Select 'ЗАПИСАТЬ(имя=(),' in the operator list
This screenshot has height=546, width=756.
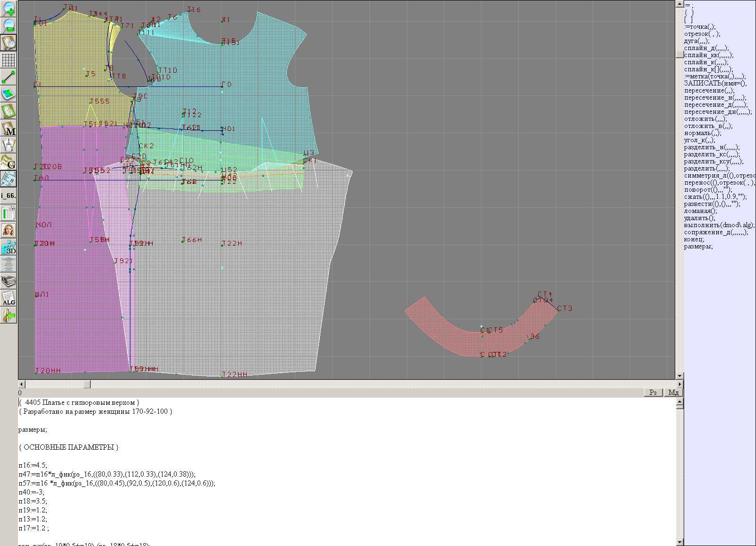[715, 84]
